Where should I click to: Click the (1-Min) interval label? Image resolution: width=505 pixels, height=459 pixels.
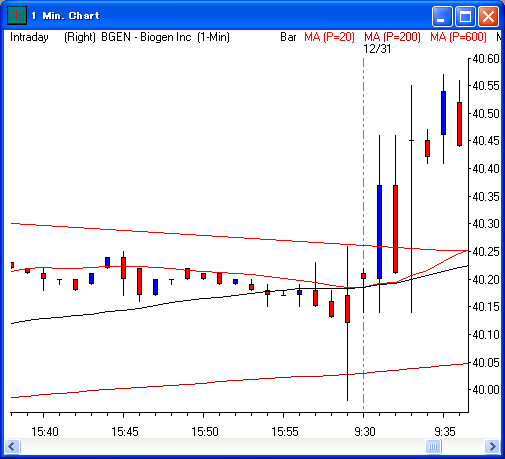213,37
